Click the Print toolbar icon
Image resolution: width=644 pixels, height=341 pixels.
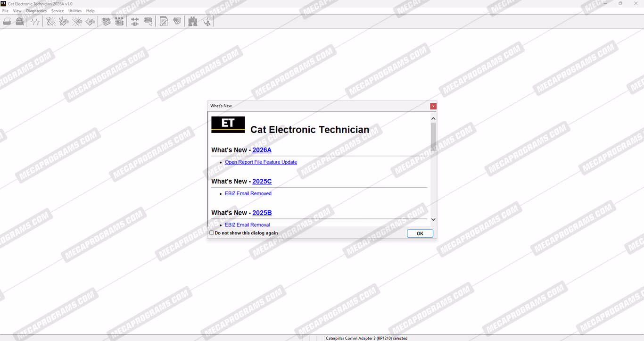tap(7, 21)
